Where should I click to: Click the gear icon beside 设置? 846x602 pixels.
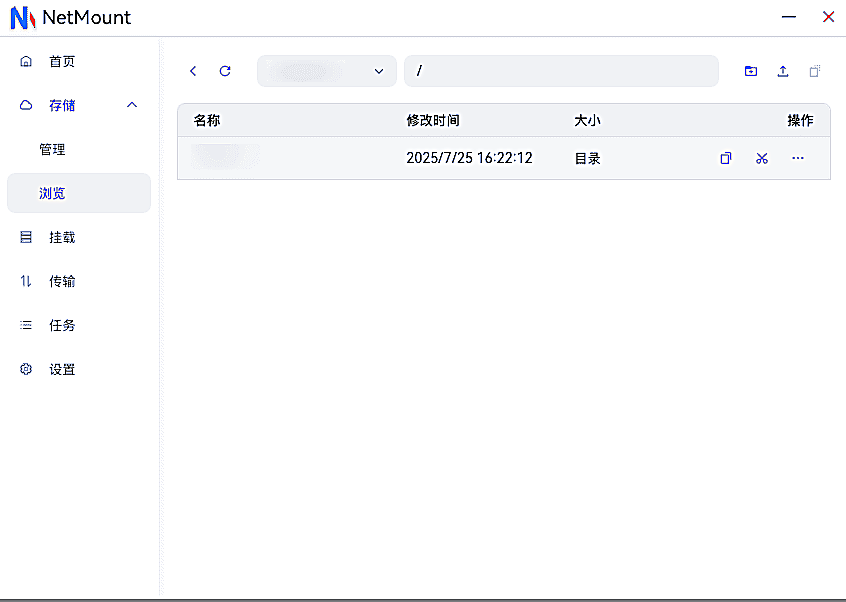click(26, 369)
